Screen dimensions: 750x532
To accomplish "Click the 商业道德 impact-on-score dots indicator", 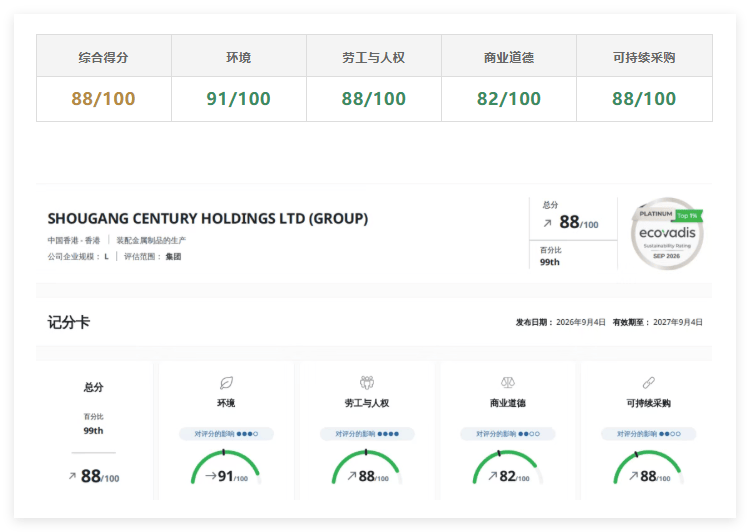I will (507, 434).
